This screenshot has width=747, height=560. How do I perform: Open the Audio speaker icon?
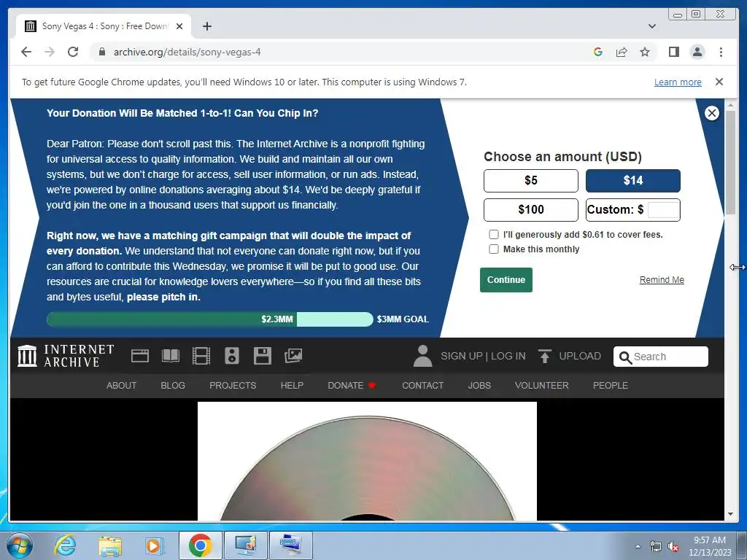[x=232, y=356]
